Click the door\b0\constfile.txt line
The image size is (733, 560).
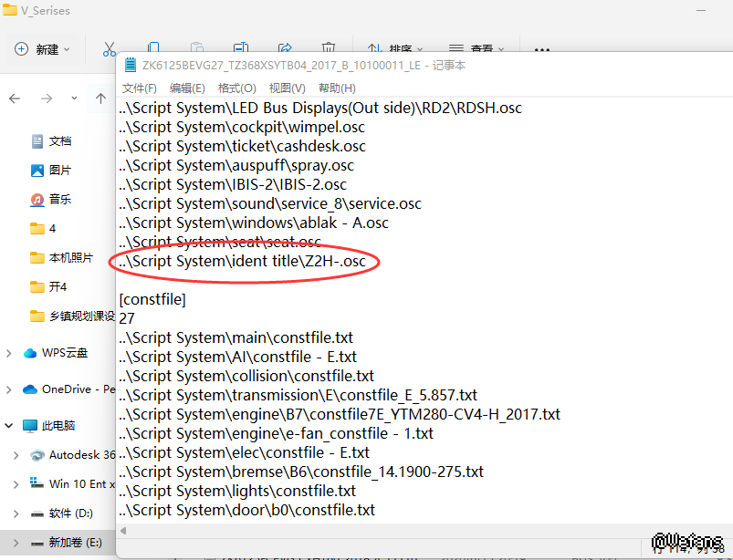246,510
